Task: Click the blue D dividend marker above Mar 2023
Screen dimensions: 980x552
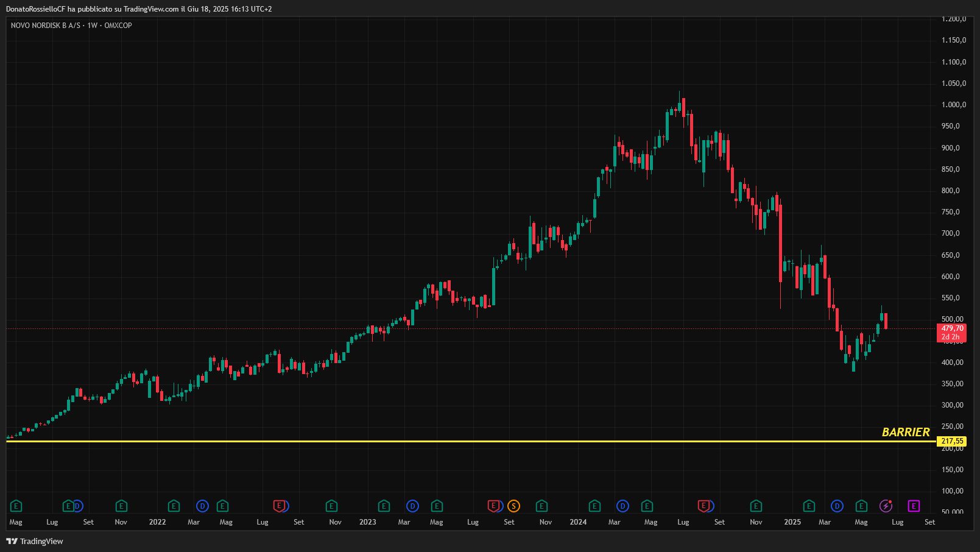Action: tap(412, 506)
